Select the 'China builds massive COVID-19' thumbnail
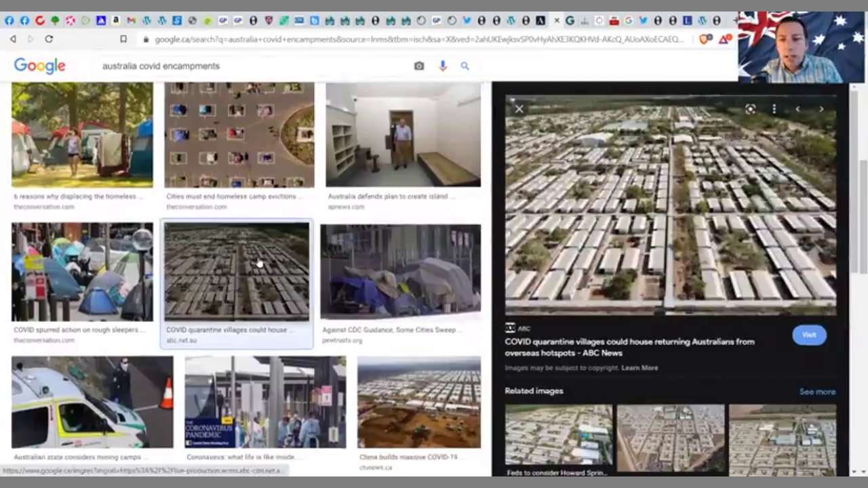 (418, 403)
